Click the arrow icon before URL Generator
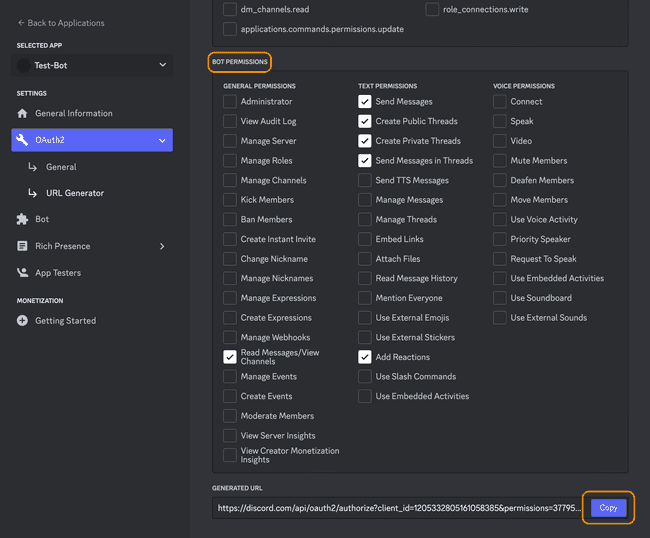Viewport: 650px width, 538px height. [x=32, y=193]
